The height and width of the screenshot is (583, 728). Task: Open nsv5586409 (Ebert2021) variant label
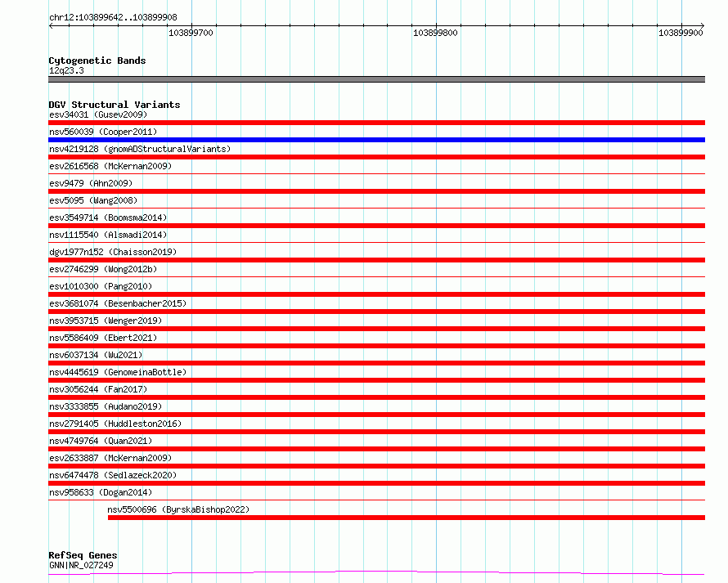(103, 338)
